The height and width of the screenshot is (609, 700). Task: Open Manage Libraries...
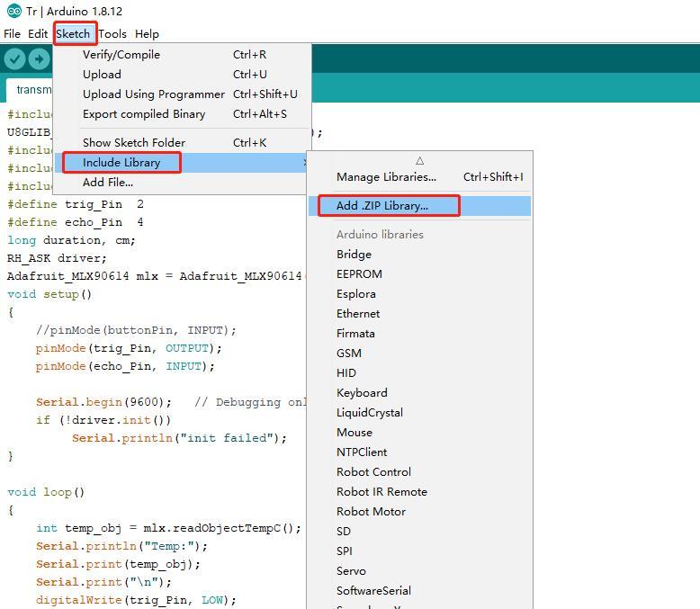(419, 177)
